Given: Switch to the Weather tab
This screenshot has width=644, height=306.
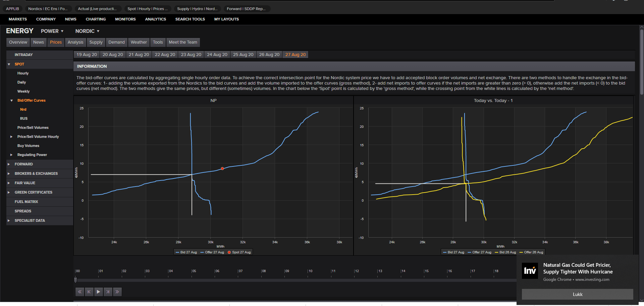Looking at the screenshot, I should tap(139, 42).
